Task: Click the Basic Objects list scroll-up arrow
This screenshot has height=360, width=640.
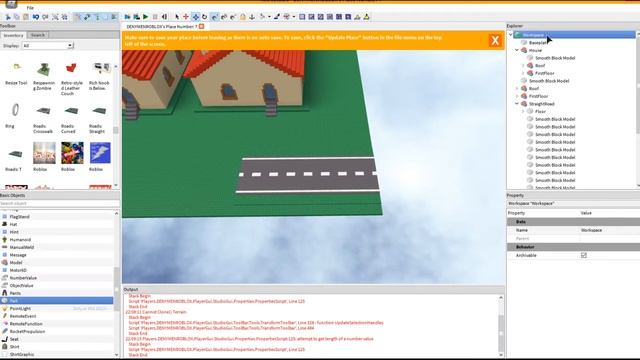Action: [116, 213]
